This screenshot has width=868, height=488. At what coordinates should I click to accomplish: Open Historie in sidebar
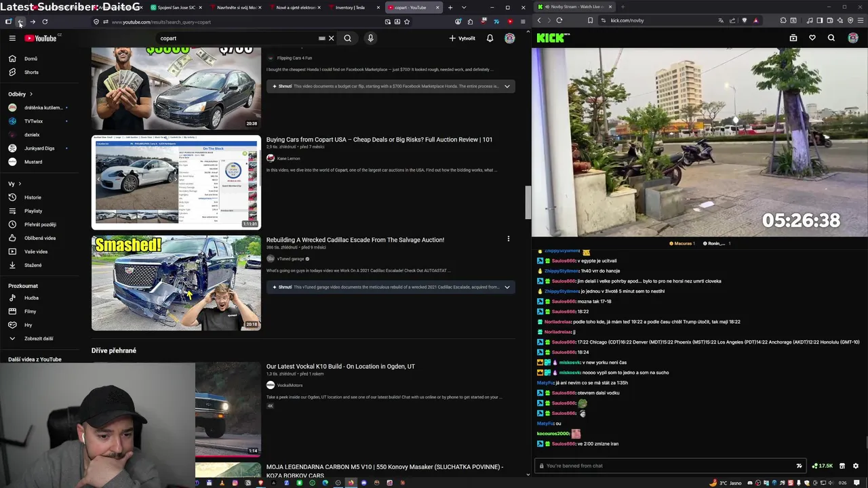(39, 197)
